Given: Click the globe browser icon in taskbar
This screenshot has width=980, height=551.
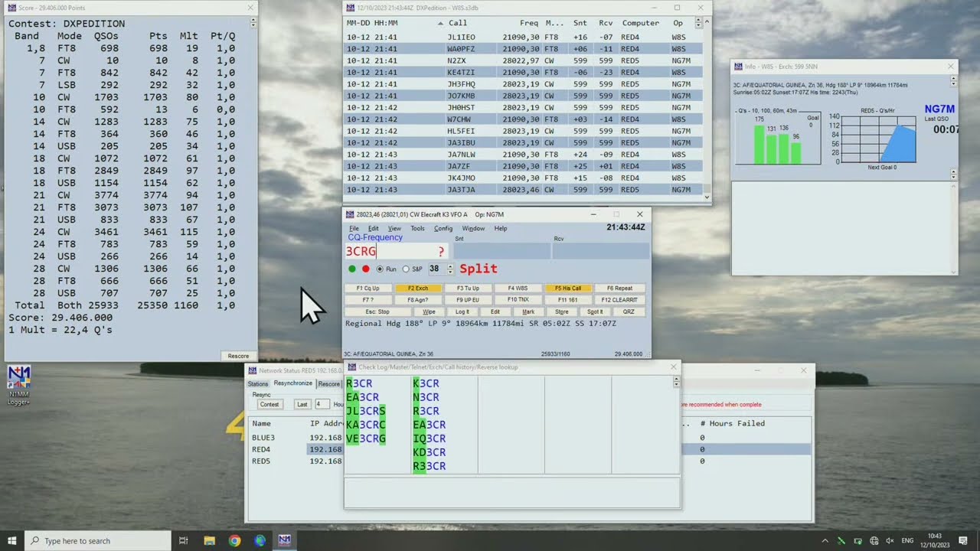Looking at the screenshot, I should point(260,540).
